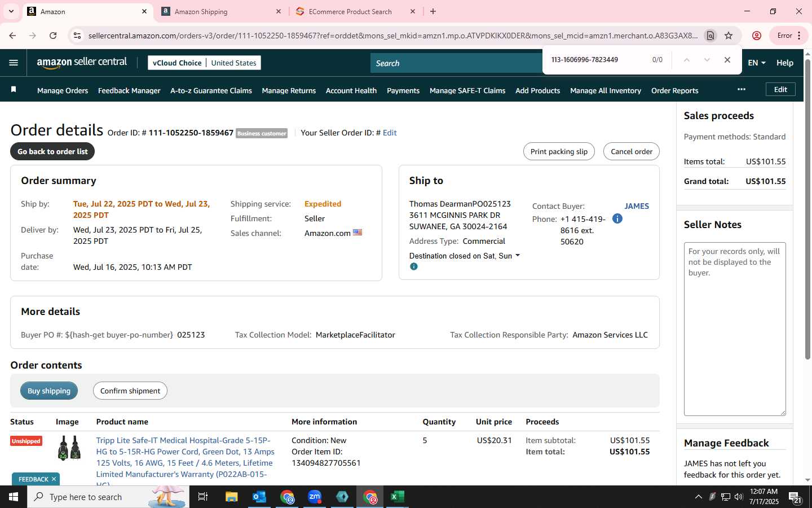This screenshot has width=812, height=508.
Task: Open the EN language dropdown
Action: [x=757, y=63]
